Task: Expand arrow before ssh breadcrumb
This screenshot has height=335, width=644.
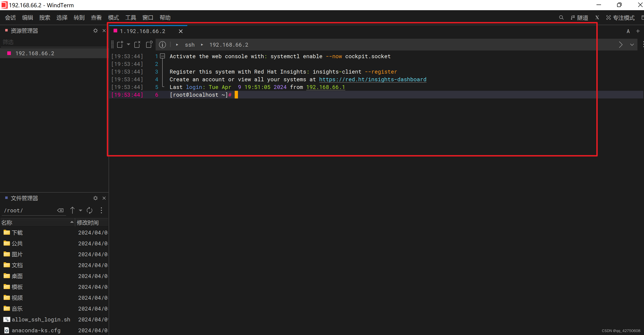Action: 177,45
